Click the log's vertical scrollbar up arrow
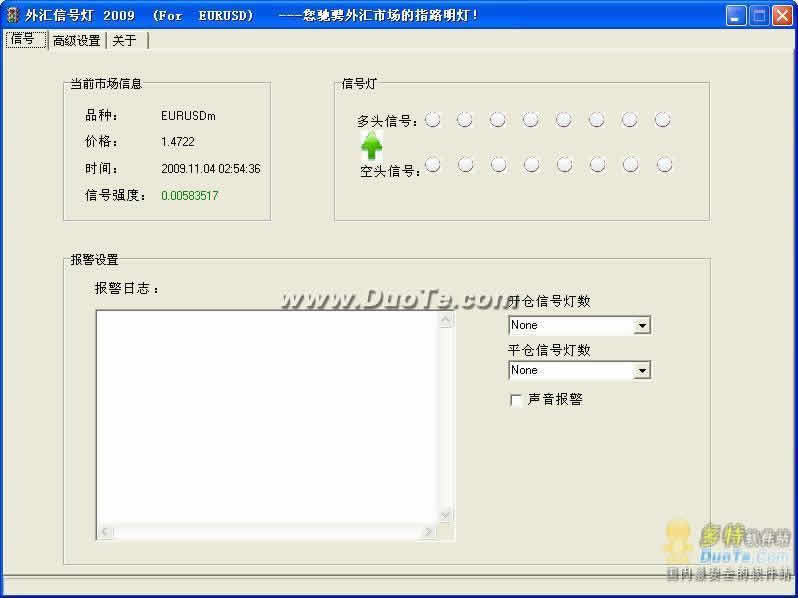 click(x=447, y=320)
